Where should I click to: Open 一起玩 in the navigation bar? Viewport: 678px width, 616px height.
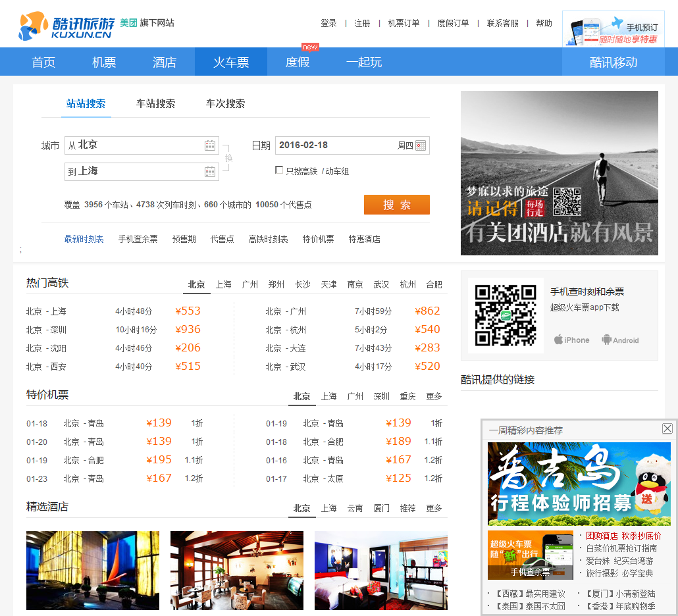(363, 63)
